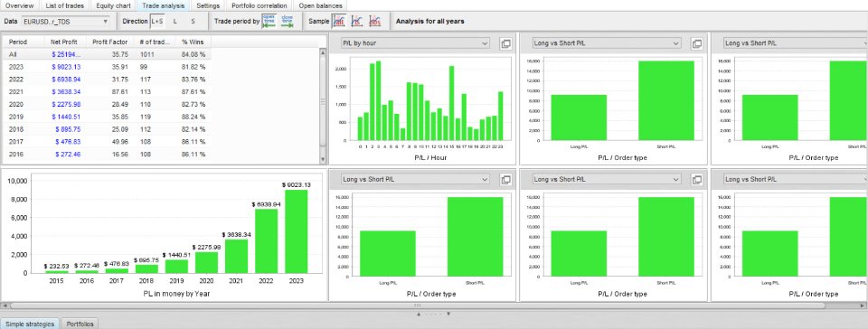
Task: Click the horizontal scrollbar thumb at bottom
Action: 418,305
